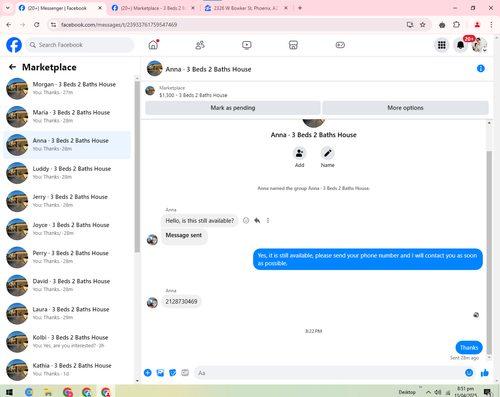Attach a photo using the image icon
The height and width of the screenshot is (397, 500).
160,373
